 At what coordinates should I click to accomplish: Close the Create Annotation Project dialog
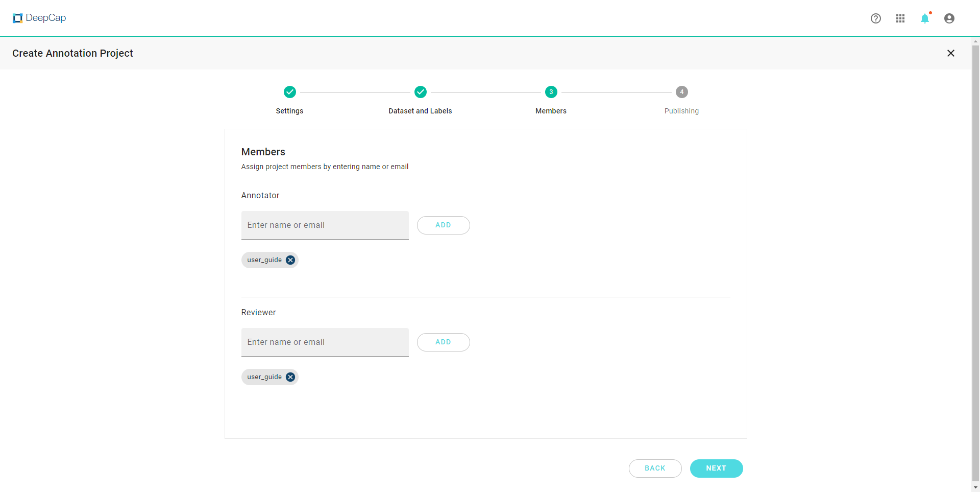(x=951, y=53)
